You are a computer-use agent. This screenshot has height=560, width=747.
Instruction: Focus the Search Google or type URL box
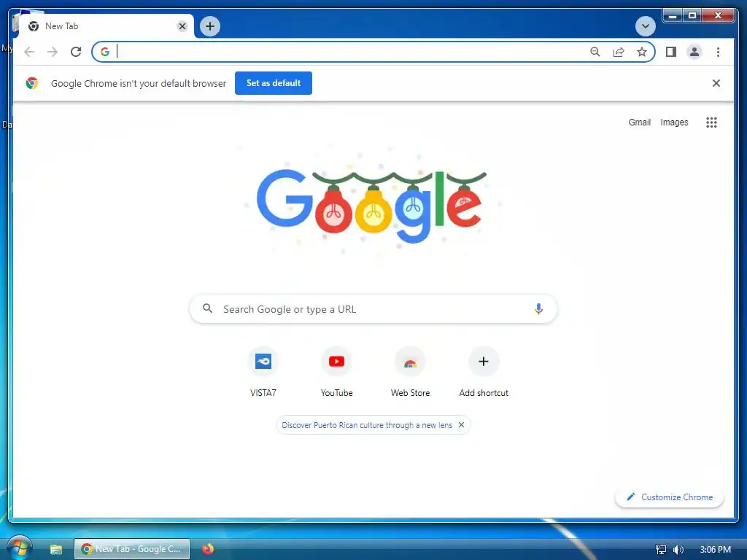point(373,309)
